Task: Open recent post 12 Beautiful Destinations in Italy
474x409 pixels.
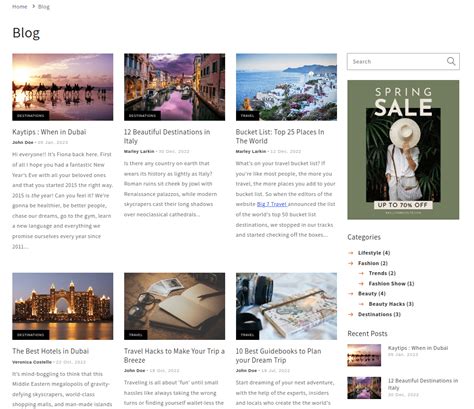Action: (423, 384)
